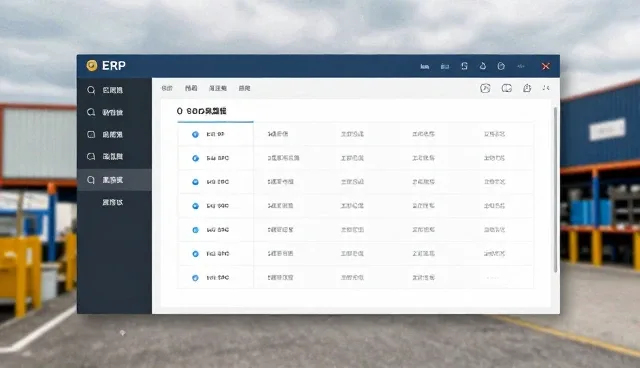Click the circular edit icon in content toolbar
Screen dimensions: 640x368
click(x=485, y=88)
